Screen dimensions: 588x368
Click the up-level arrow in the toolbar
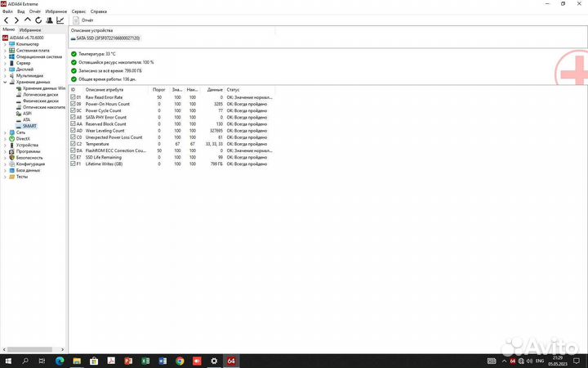[28, 20]
